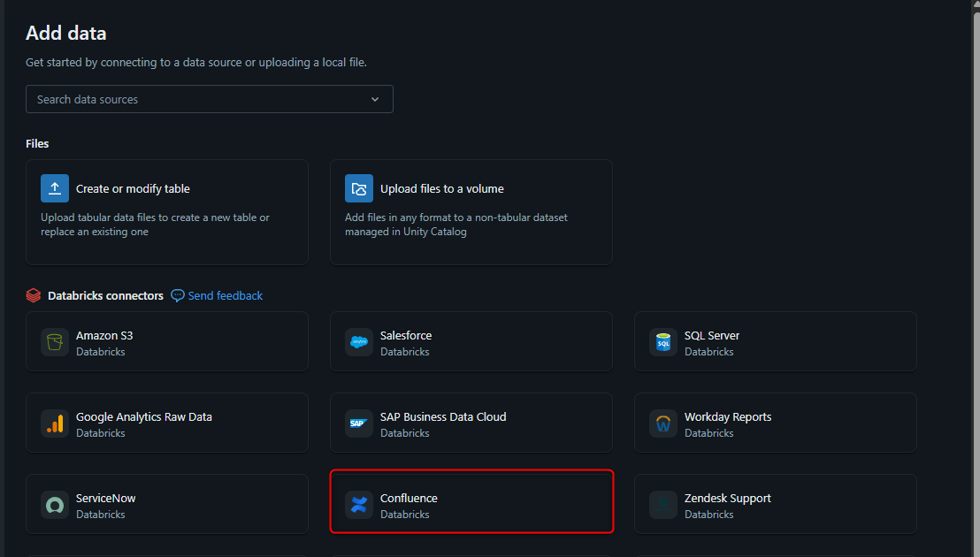The width and height of the screenshot is (980, 557).
Task: Click the Confluence logo icon
Action: coord(359,505)
